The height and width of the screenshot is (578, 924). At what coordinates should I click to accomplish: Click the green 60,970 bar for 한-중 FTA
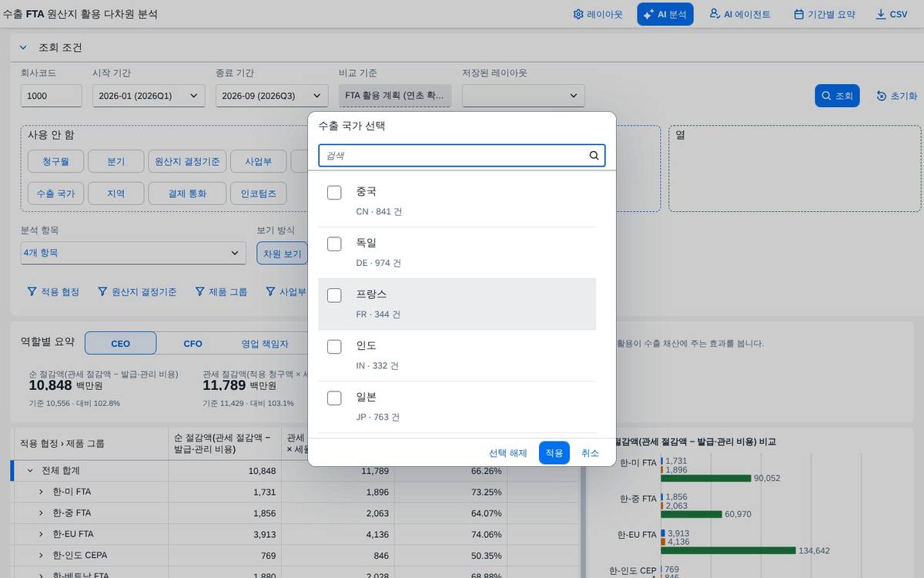(691, 514)
